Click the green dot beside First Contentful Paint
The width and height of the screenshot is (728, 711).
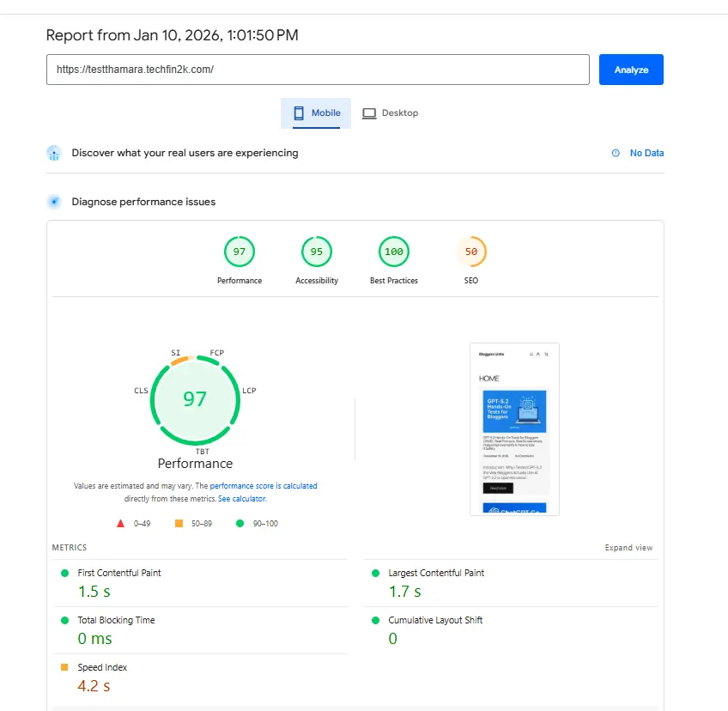pyautogui.click(x=64, y=573)
